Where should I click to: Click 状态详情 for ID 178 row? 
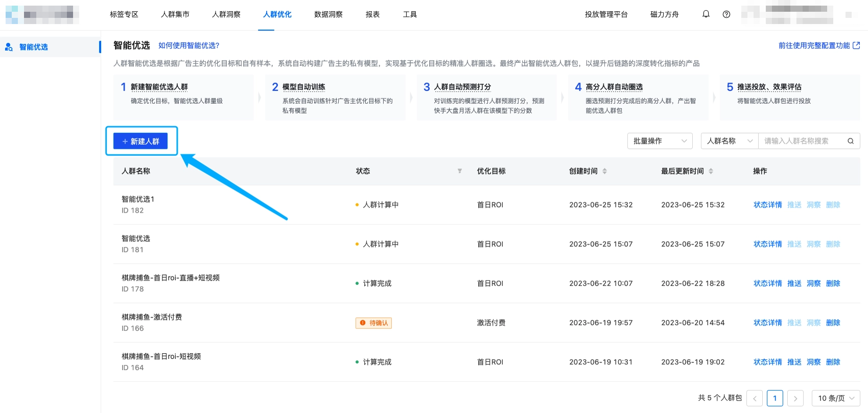[768, 284]
